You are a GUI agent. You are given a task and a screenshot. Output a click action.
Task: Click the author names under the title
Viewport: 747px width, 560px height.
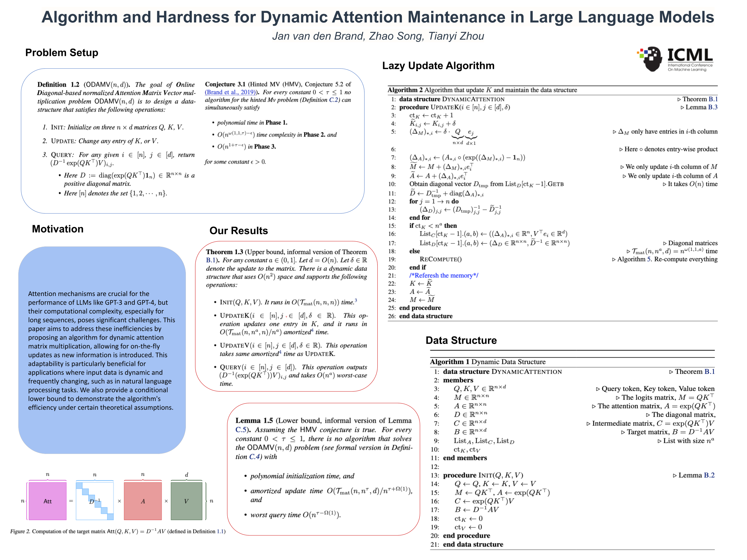(378, 36)
